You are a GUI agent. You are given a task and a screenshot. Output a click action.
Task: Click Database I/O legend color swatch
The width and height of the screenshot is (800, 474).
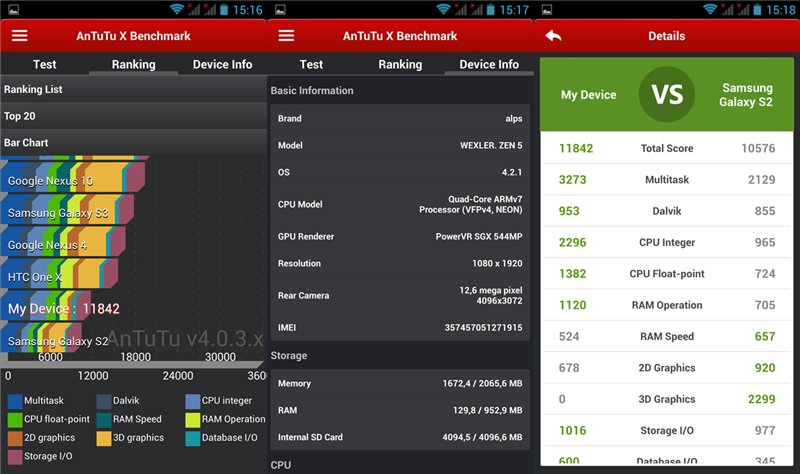tap(193, 438)
